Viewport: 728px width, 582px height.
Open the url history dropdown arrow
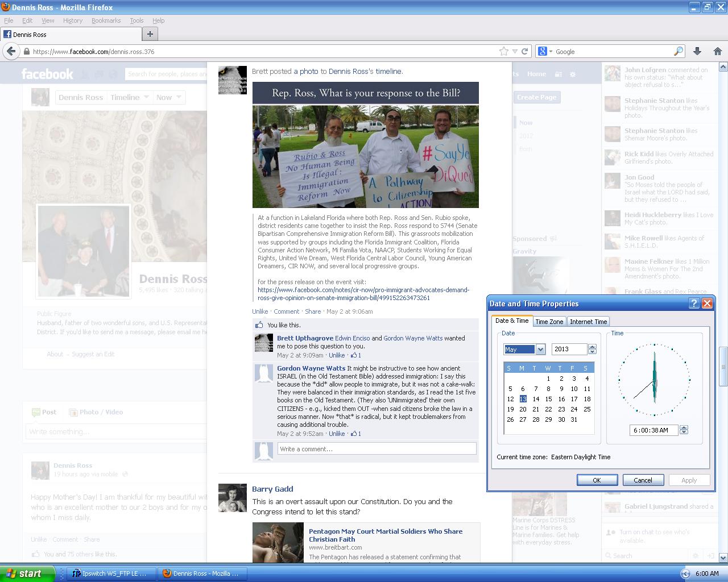point(515,51)
